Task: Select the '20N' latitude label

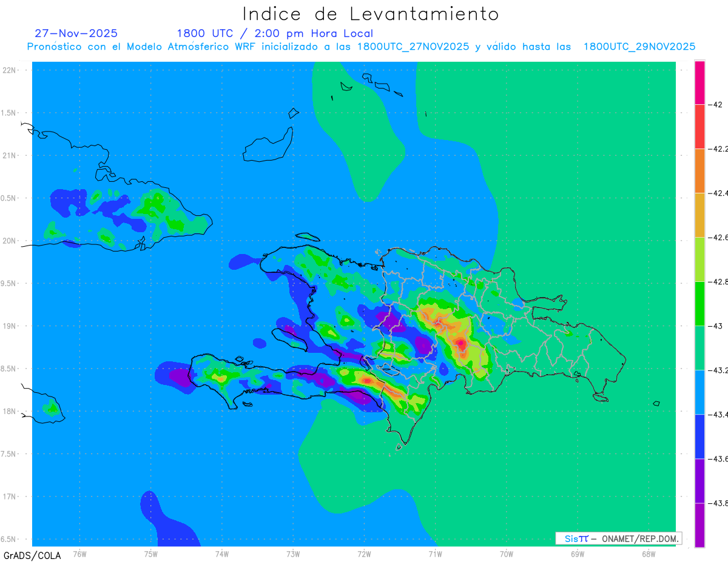Action: pos(10,241)
